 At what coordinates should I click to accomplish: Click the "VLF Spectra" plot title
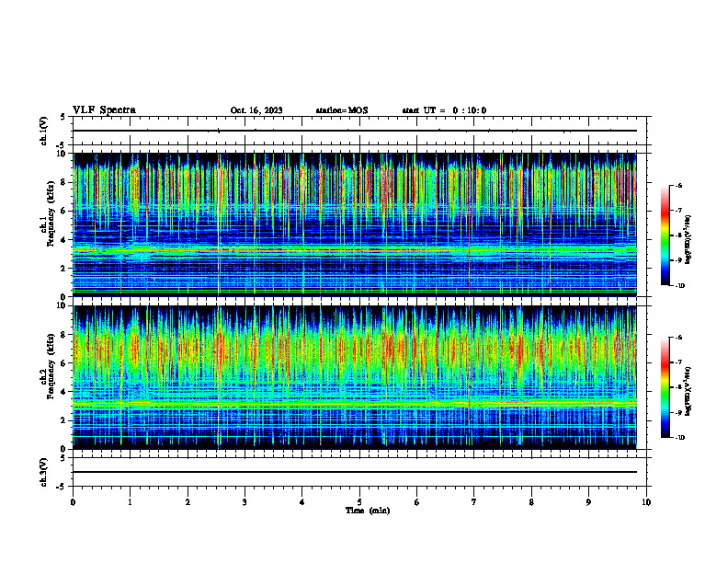click(x=104, y=109)
